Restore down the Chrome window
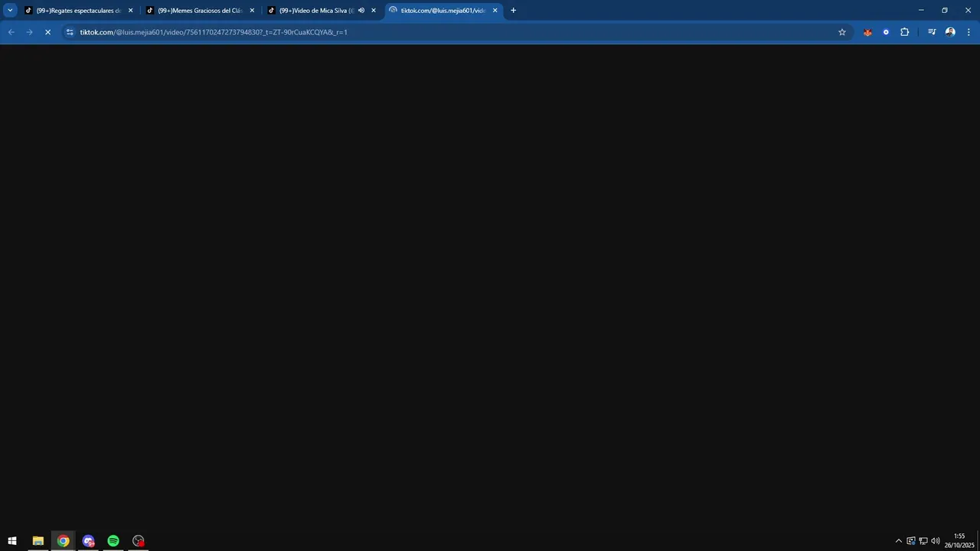The width and height of the screenshot is (980, 551). pyautogui.click(x=945, y=10)
